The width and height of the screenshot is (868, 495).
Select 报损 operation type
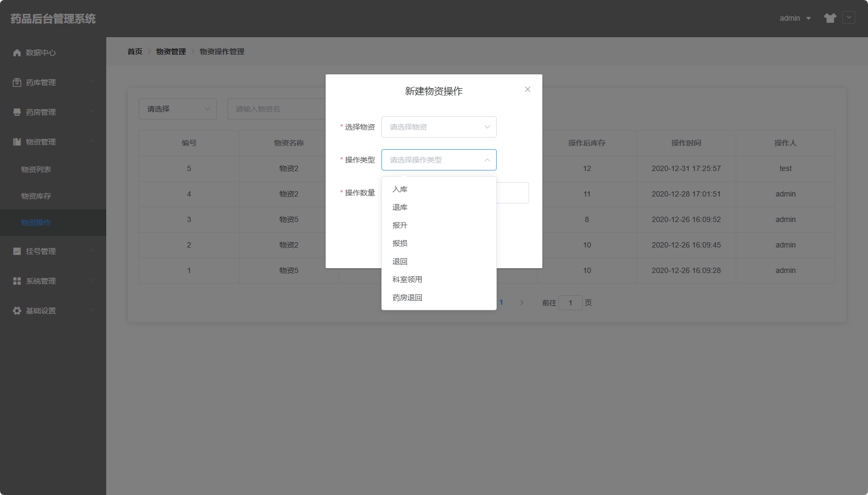click(439, 243)
